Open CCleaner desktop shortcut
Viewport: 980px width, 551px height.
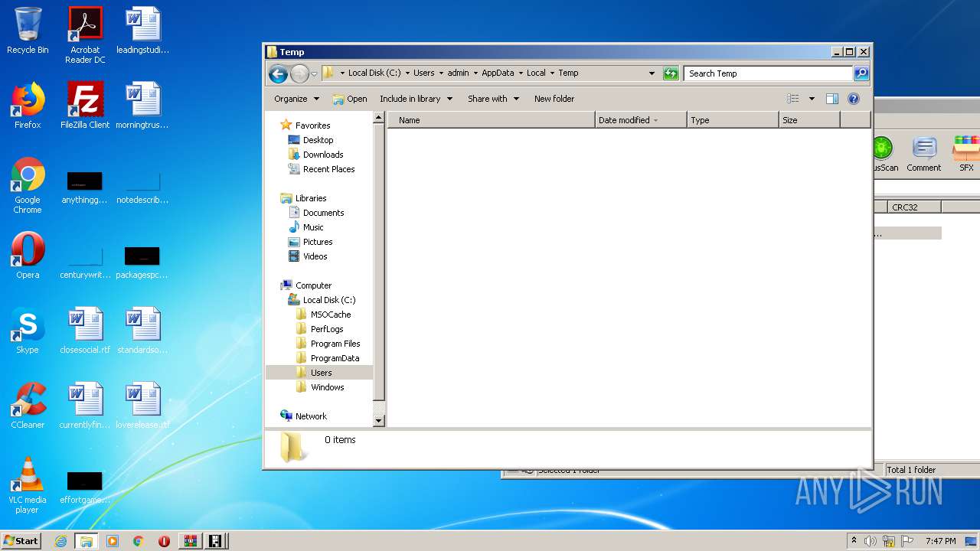[28, 406]
